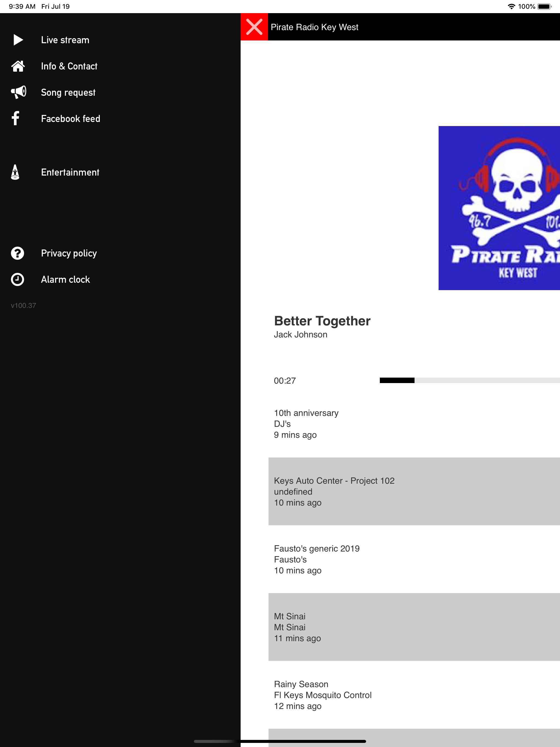Click the artist name Jack Johnson
The image size is (560, 747).
(301, 334)
